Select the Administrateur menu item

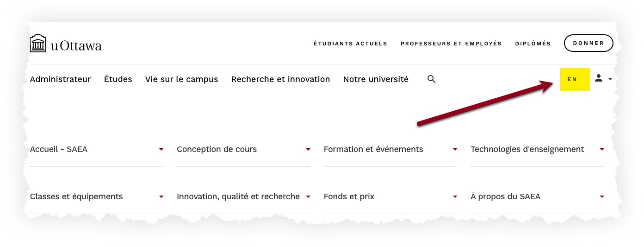pyautogui.click(x=60, y=79)
